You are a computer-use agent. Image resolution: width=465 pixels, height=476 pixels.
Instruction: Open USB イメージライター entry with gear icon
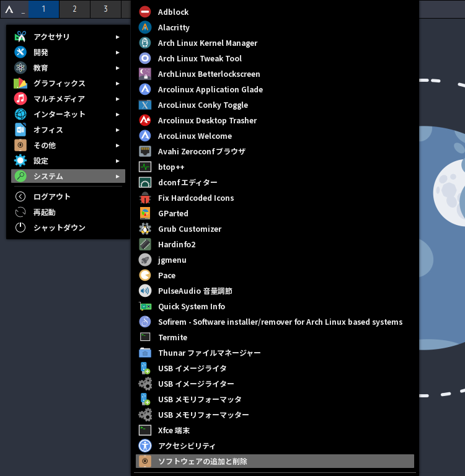[x=275, y=384]
